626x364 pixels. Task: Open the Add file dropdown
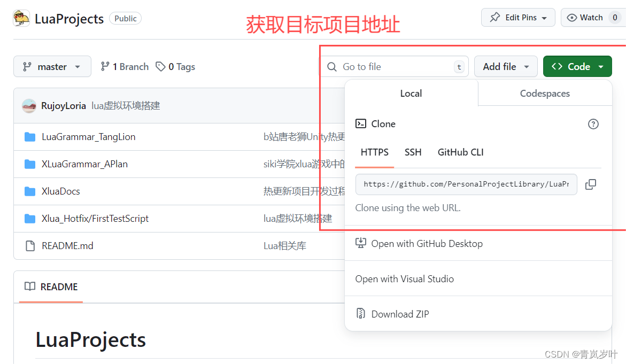506,67
